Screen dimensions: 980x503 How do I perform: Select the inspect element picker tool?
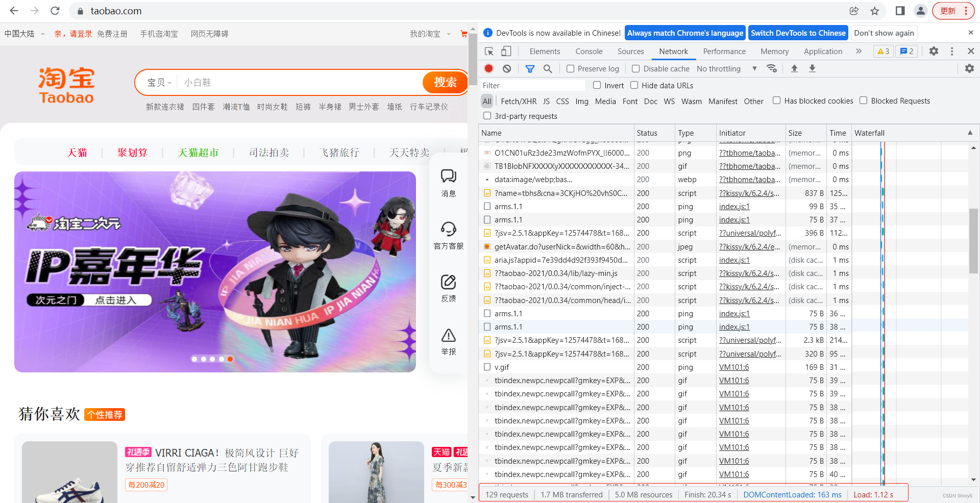coord(489,51)
